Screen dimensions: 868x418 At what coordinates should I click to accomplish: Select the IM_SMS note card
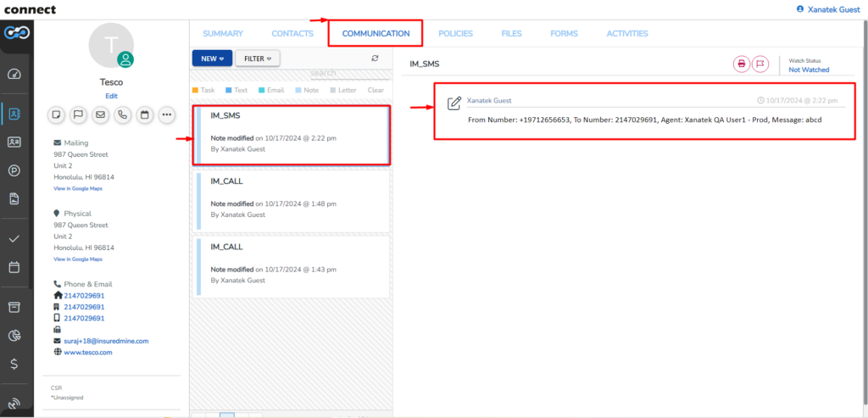pos(292,135)
